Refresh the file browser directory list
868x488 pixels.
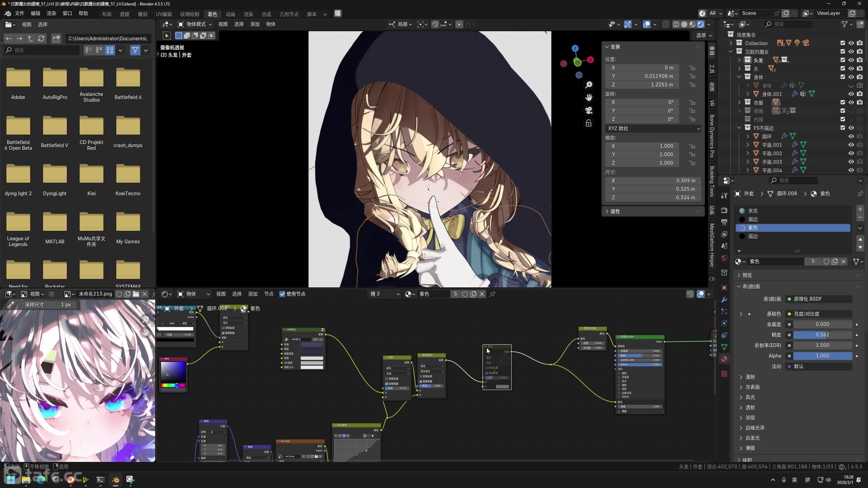pos(41,39)
